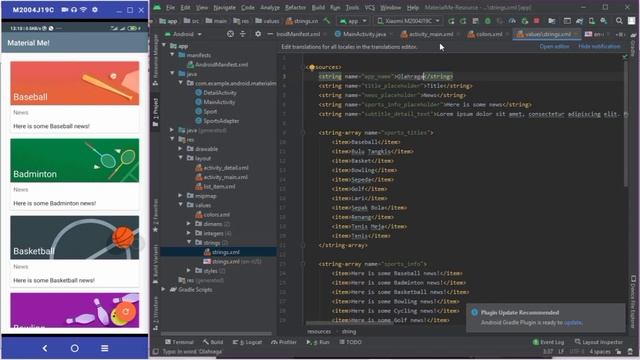The width and height of the screenshot is (640, 360).
Task: Open the Logcat tool window
Action: 247,342
